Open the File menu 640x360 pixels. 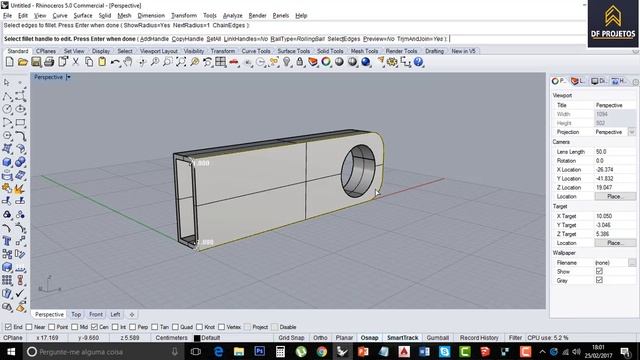point(8,16)
